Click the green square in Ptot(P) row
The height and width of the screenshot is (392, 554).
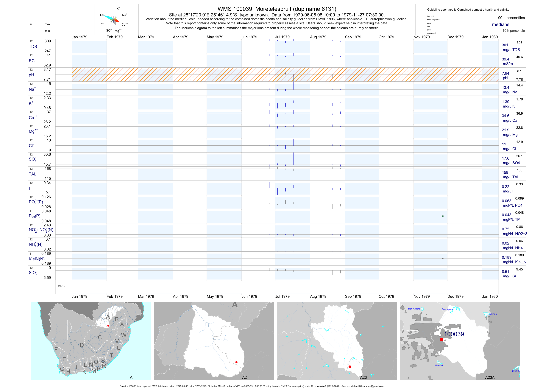pyautogui.click(x=443, y=216)
